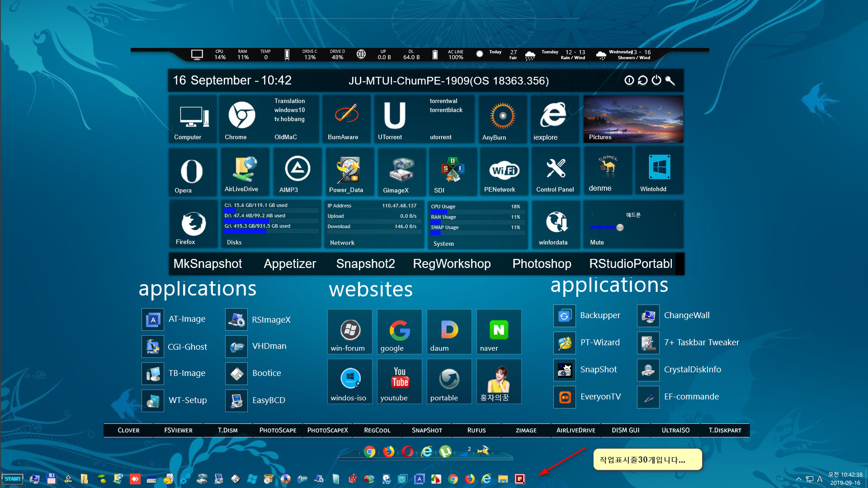This screenshot has height=488, width=868.
Task: Open PENetwork WiFi tile
Action: (504, 172)
